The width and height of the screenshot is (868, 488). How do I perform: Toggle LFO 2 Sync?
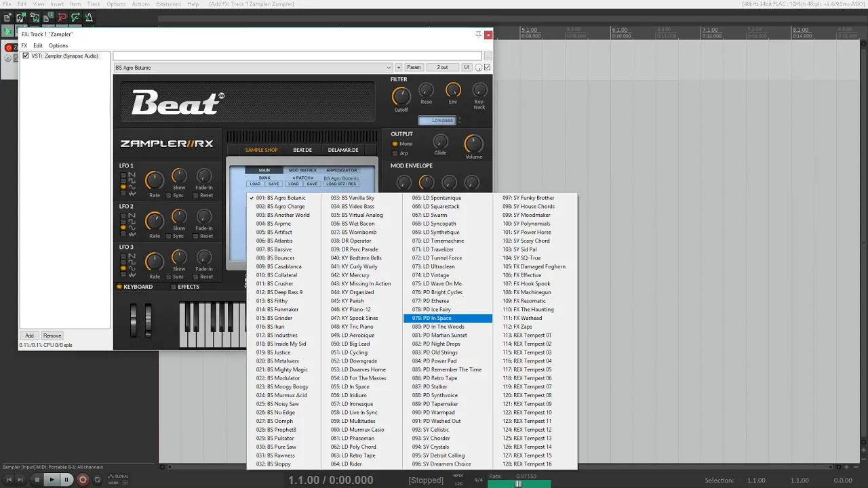(x=168, y=236)
